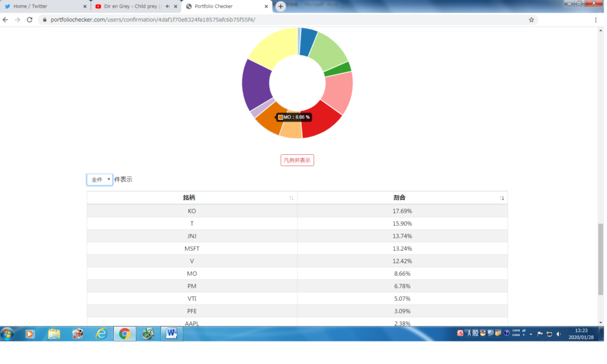Viewport: 607px width, 364px height.
Task: Click the 凡例非表示 button
Action: coord(297,160)
